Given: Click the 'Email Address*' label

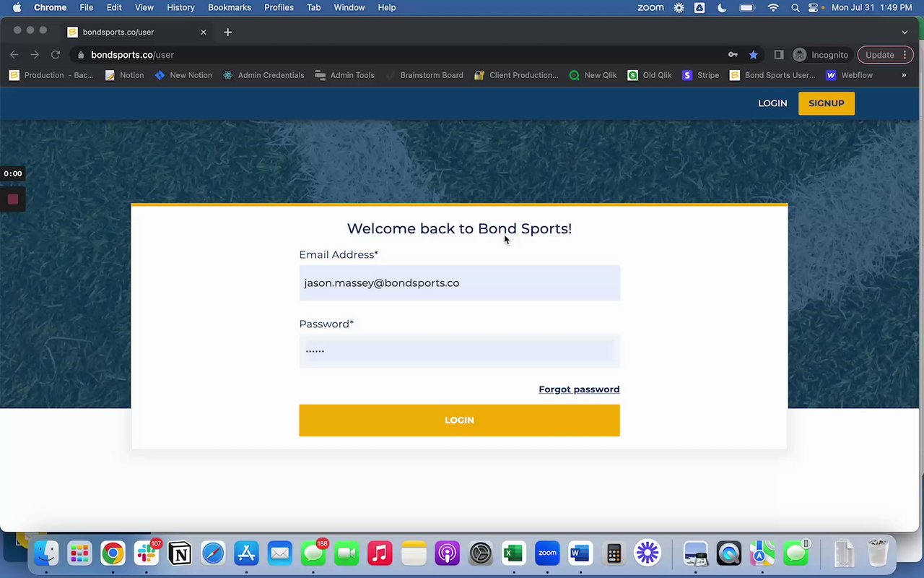Looking at the screenshot, I should click(339, 254).
